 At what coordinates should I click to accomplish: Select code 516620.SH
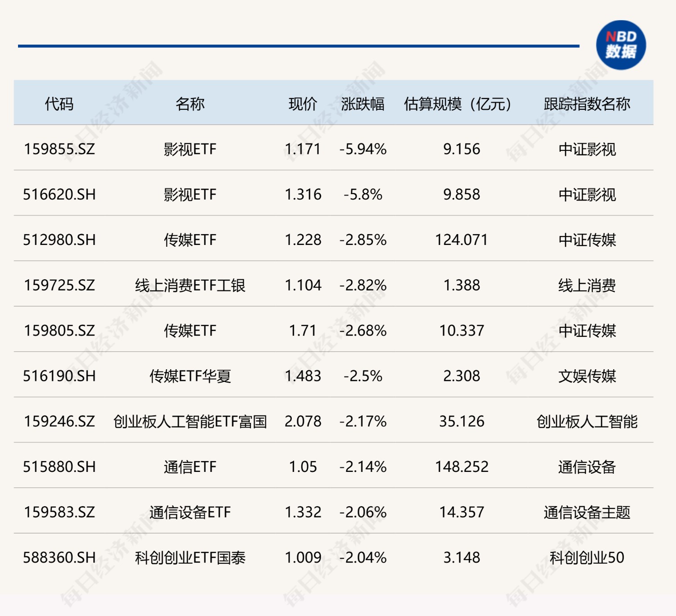(59, 195)
